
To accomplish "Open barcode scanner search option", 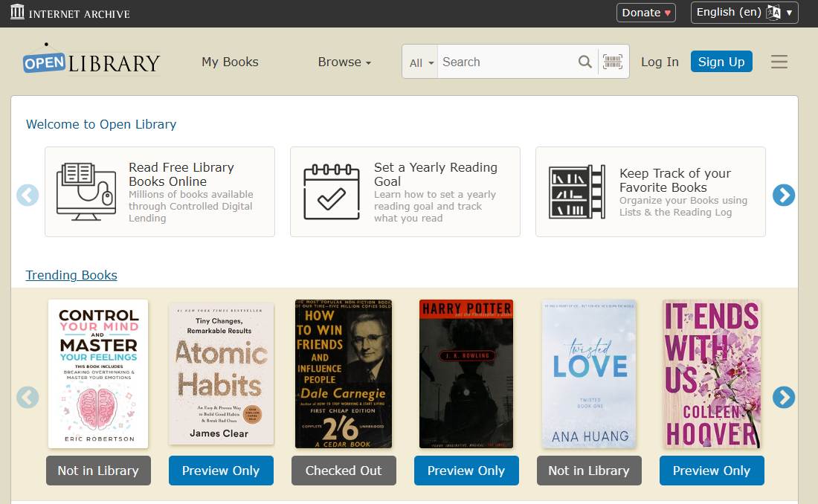I will (x=612, y=62).
